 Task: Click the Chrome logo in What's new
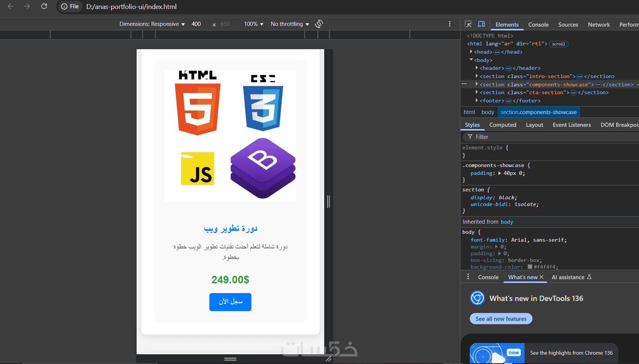[477, 298]
